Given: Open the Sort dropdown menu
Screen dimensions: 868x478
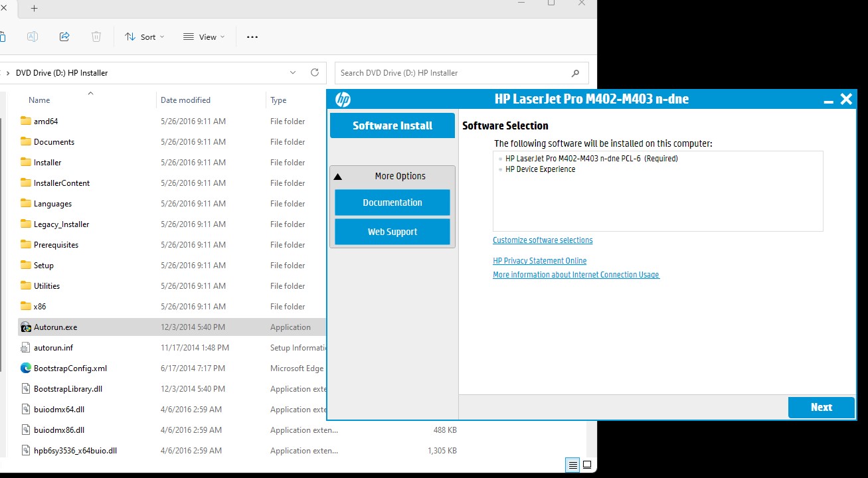Looking at the screenshot, I should (x=144, y=37).
